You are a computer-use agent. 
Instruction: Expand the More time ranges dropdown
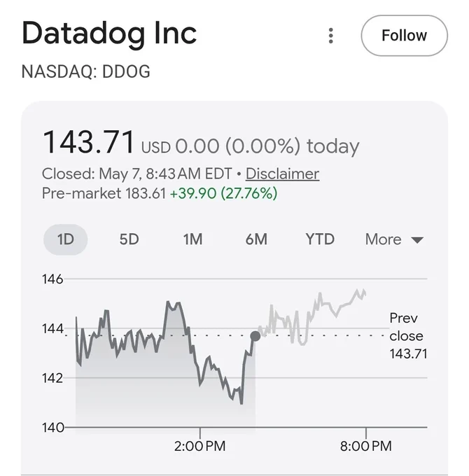pos(394,239)
